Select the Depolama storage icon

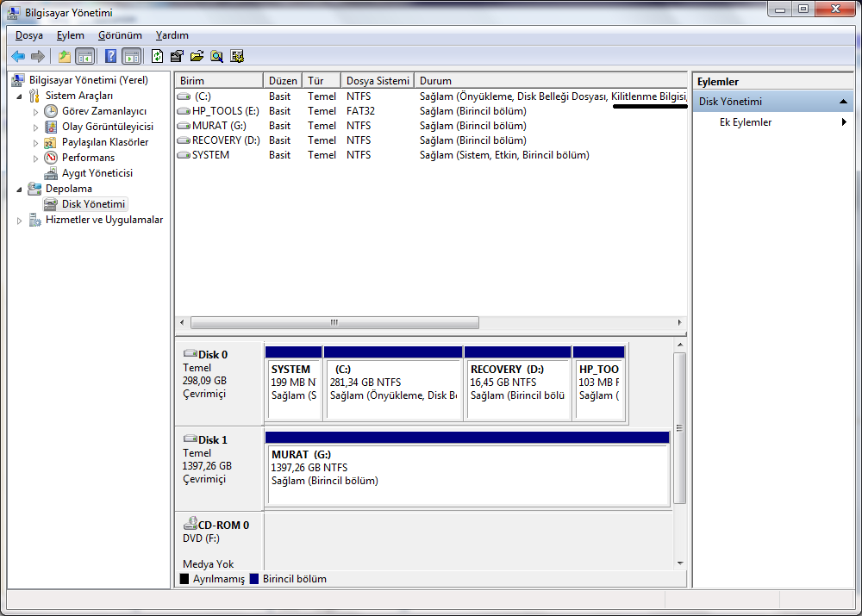click(x=34, y=189)
